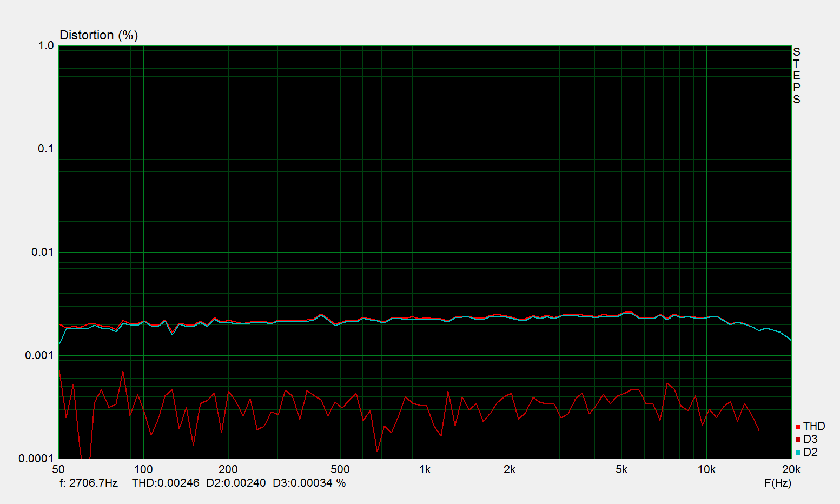Click the D3 dark red legend swatch
This screenshot has width=840, height=504.
click(x=798, y=440)
